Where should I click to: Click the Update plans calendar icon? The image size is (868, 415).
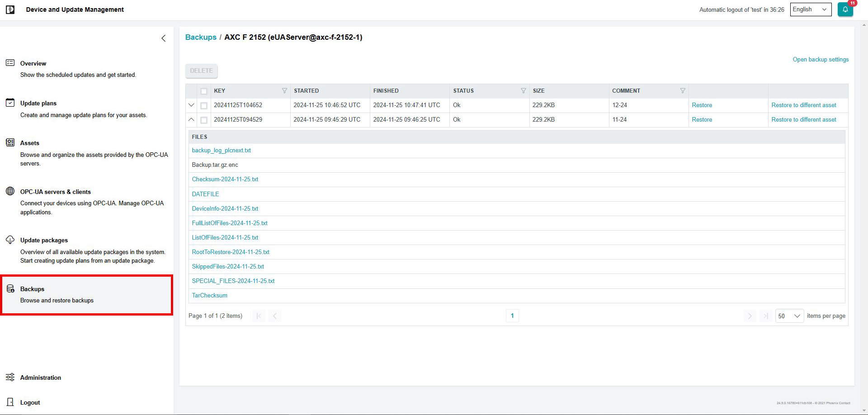tap(10, 103)
